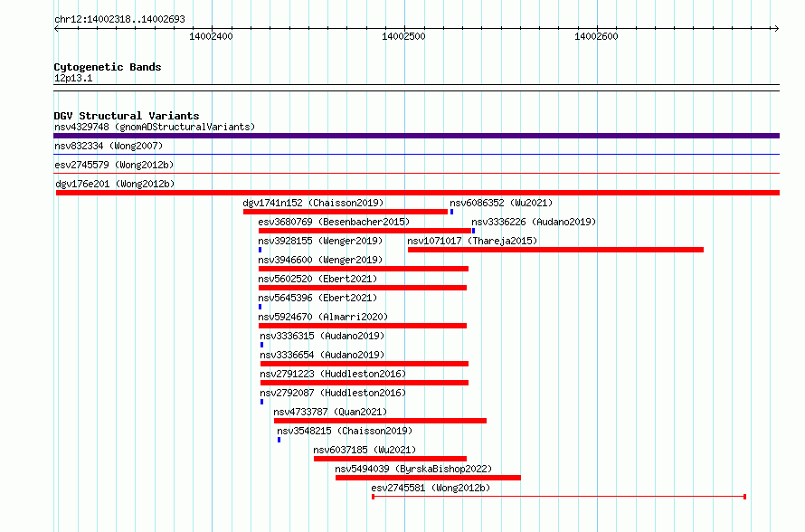Click the 14002400 ruler position
The image size is (805, 532).
point(211,36)
